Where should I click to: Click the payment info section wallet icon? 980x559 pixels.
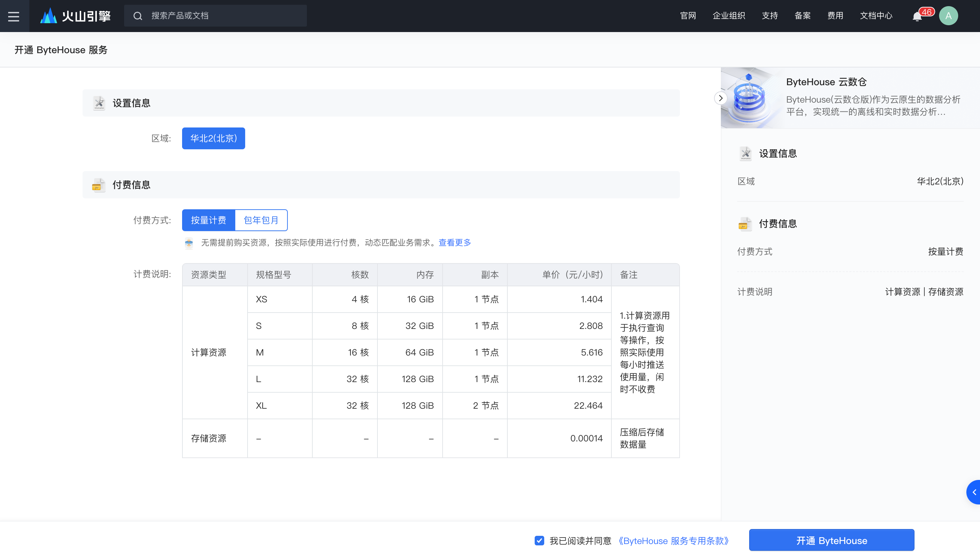pos(99,185)
